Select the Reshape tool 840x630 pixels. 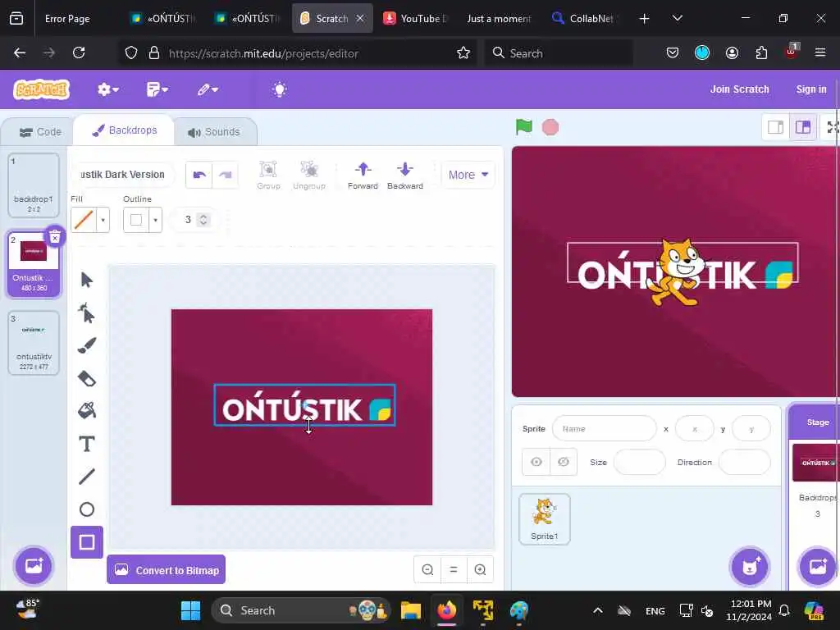tap(87, 313)
